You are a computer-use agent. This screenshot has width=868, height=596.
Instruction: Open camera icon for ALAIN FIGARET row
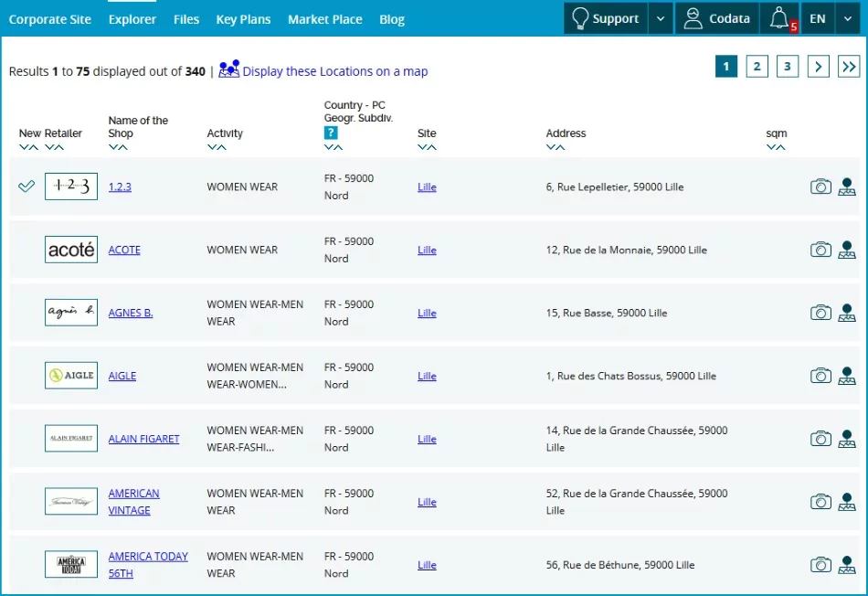click(820, 439)
